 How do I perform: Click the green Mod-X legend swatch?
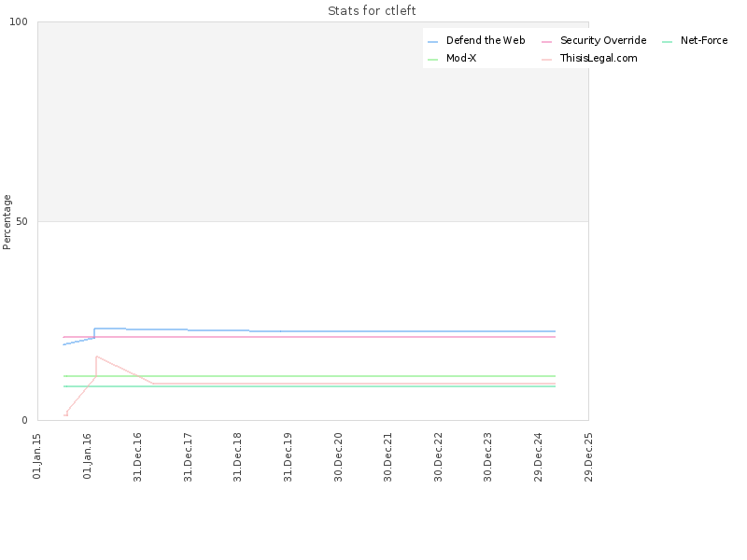click(x=432, y=60)
